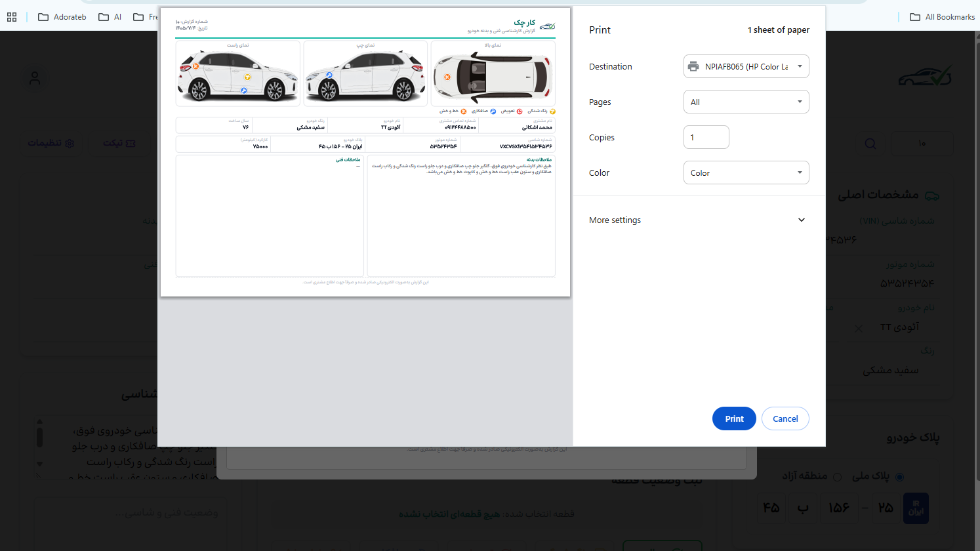This screenshot has width=980, height=551.
Task: Open the Pages dropdown set to All
Action: (746, 102)
